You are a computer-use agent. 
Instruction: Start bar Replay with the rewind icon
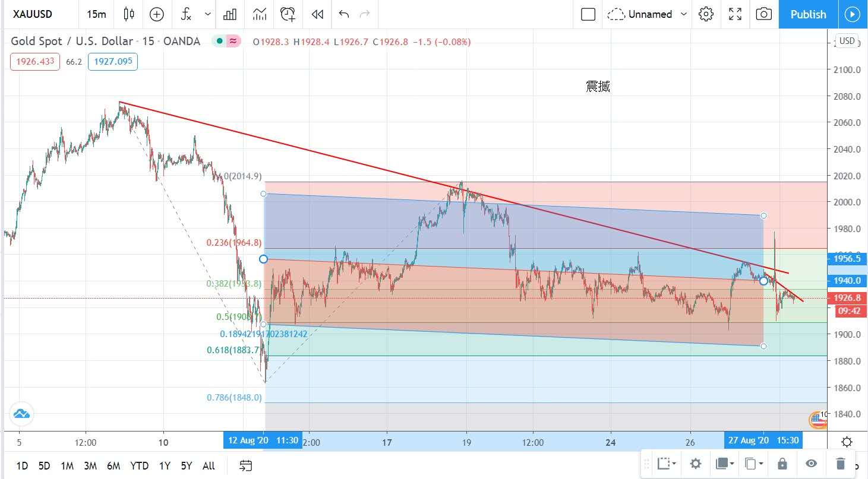click(317, 14)
